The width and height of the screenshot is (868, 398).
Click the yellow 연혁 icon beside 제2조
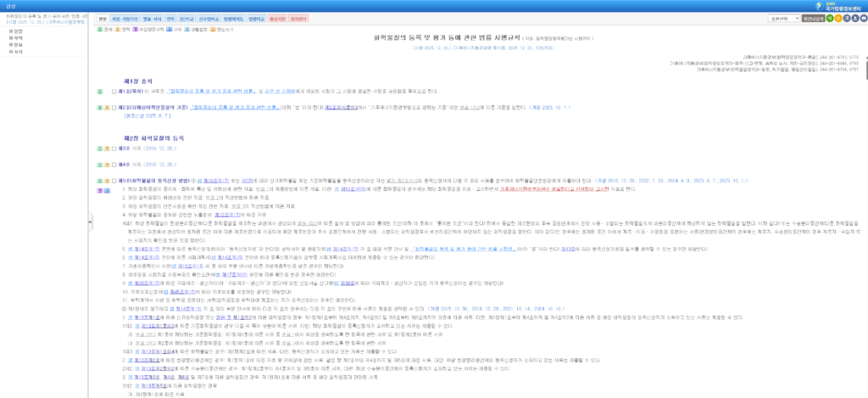pyautogui.click(x=107, y=108)
